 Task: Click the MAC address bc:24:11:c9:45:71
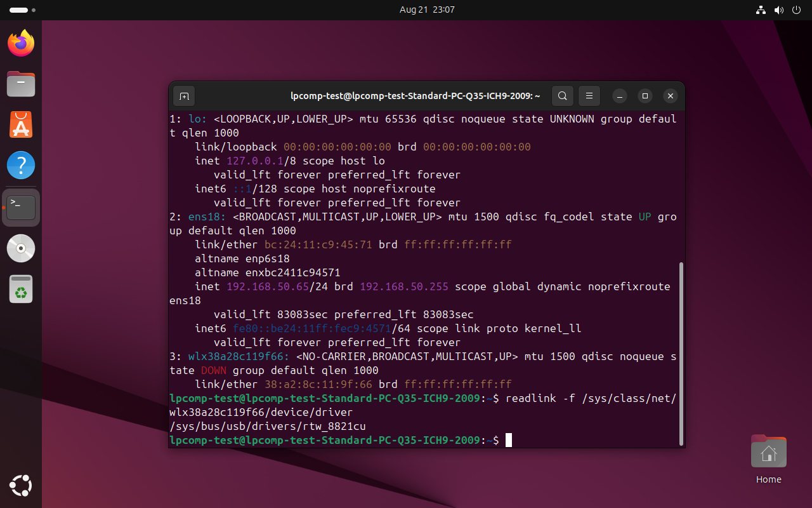(318, 244)
